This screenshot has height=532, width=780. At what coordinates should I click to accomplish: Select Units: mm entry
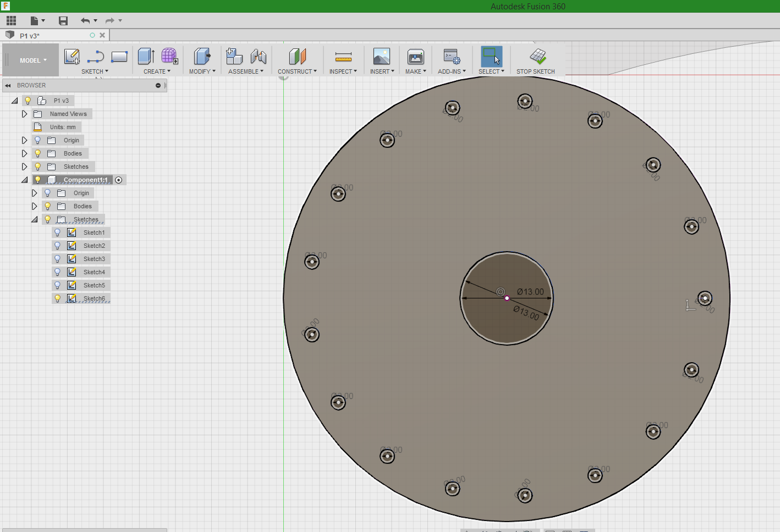[63, 127]
